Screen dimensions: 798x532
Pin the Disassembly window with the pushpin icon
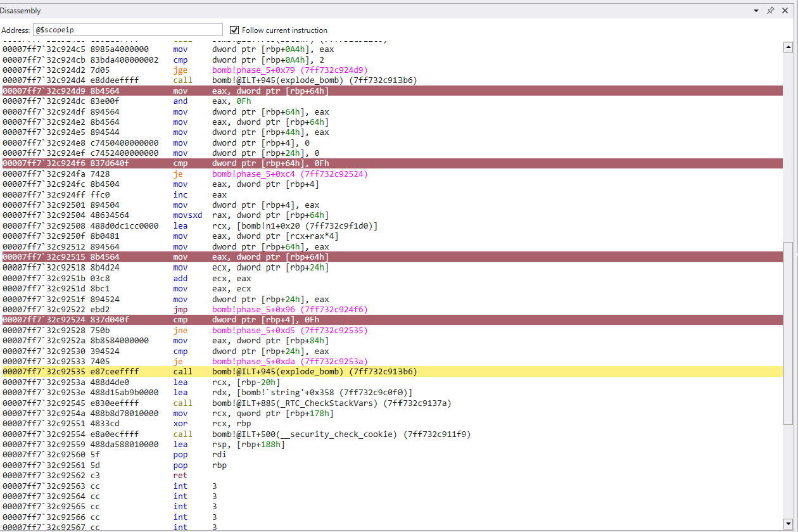click(771, 11)
